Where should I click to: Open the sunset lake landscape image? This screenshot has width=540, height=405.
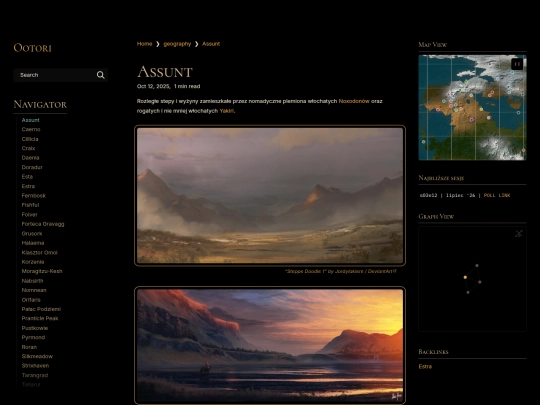270,345
